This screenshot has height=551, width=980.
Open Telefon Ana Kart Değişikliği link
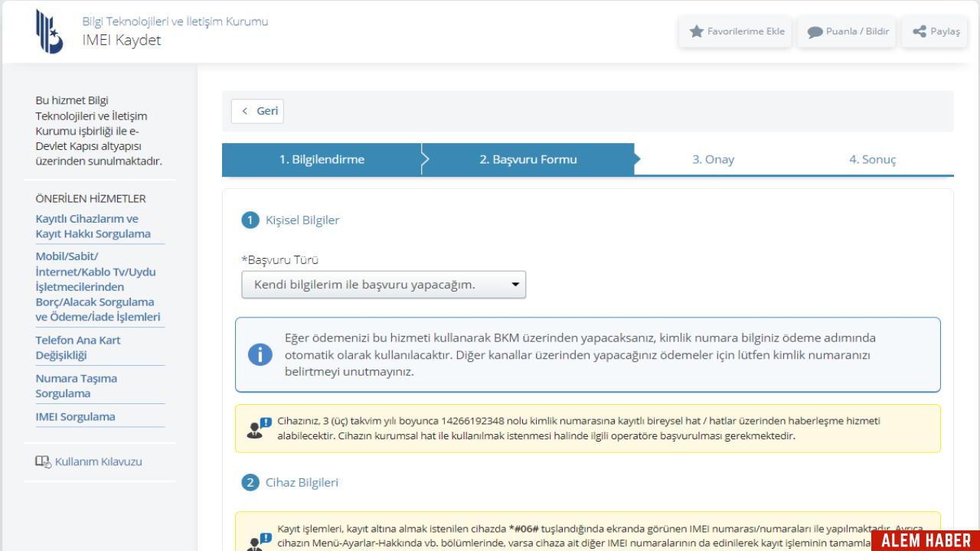point(78,347)
